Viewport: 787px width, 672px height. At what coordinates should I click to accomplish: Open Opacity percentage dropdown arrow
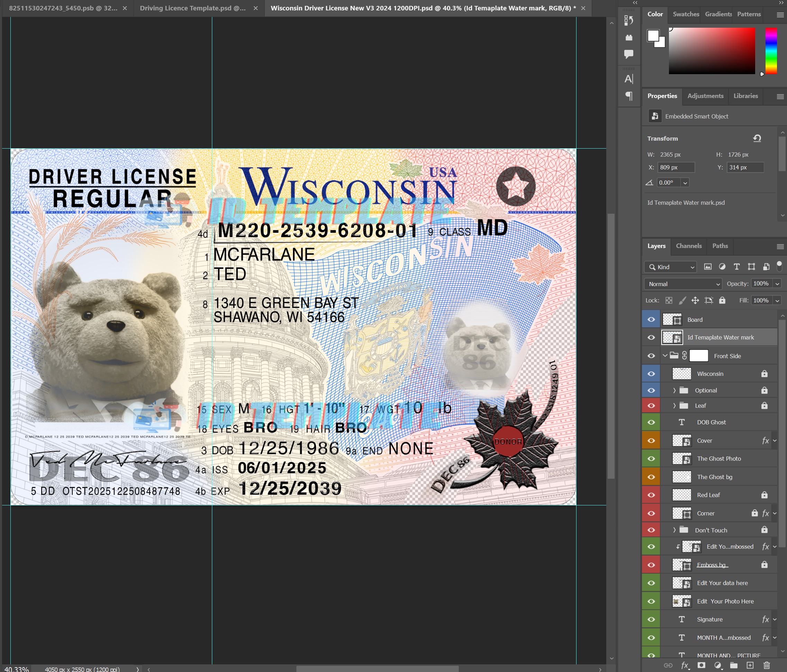point(777,284)
